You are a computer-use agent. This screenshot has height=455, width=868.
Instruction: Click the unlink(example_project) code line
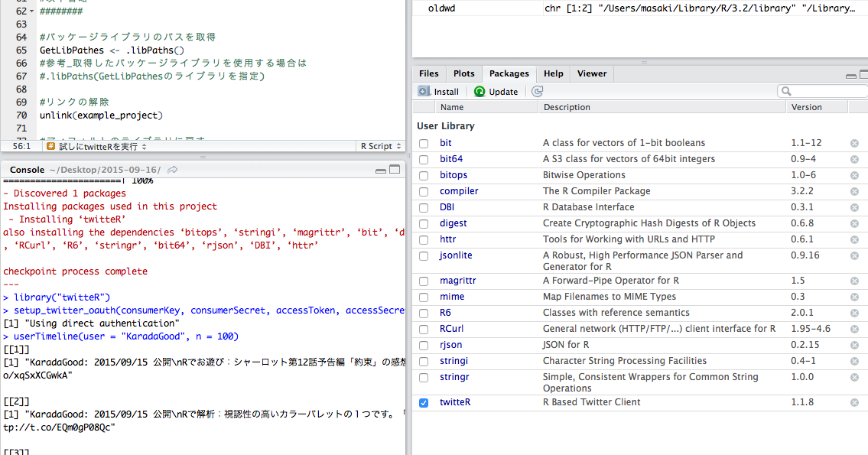pos(101,115)
